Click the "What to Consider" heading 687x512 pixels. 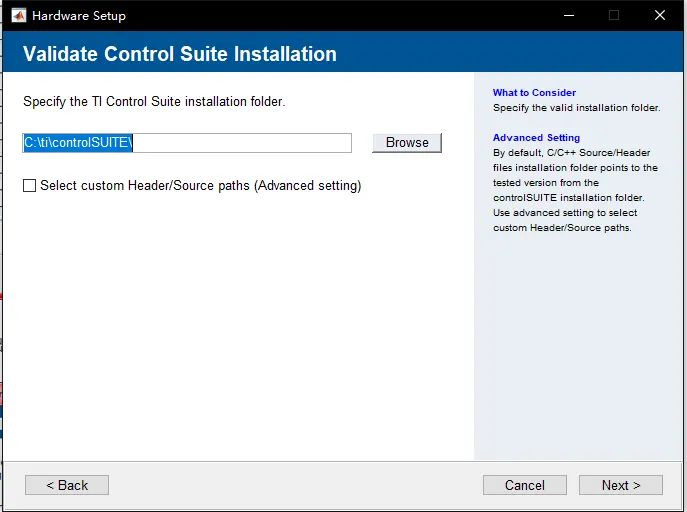[534, 92]
